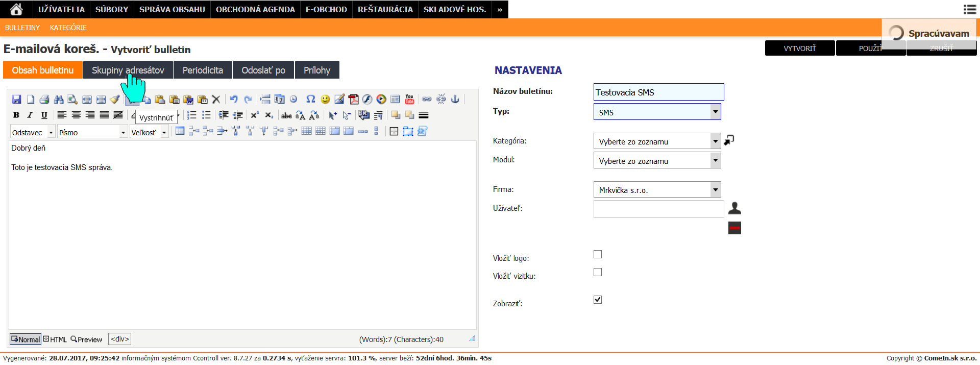The width and height of the screenshot is (980, 365).
Task: Open the Typ dropdown showing SMS
Action: (x=657, y=112)
